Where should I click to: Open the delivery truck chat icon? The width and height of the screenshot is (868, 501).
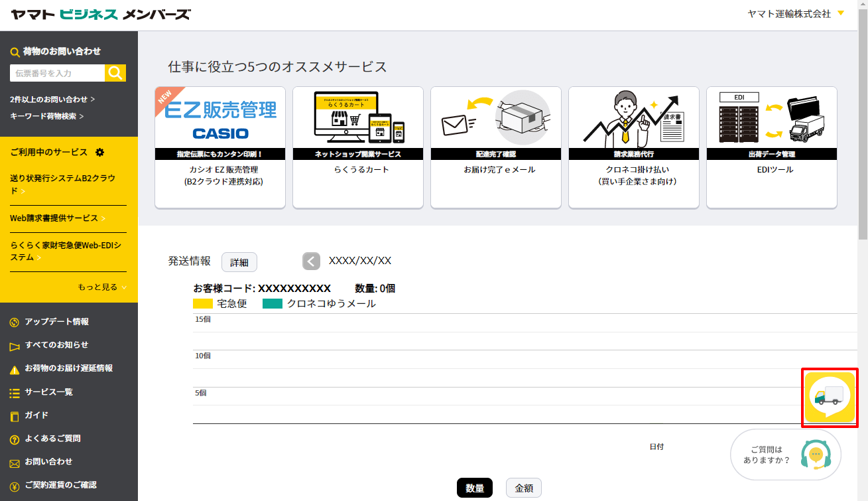tap(829, 396)
